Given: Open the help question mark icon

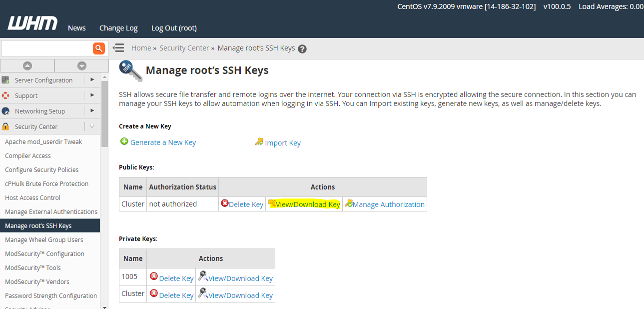Looking at the screenshot, I should click(x=302, y=49).
